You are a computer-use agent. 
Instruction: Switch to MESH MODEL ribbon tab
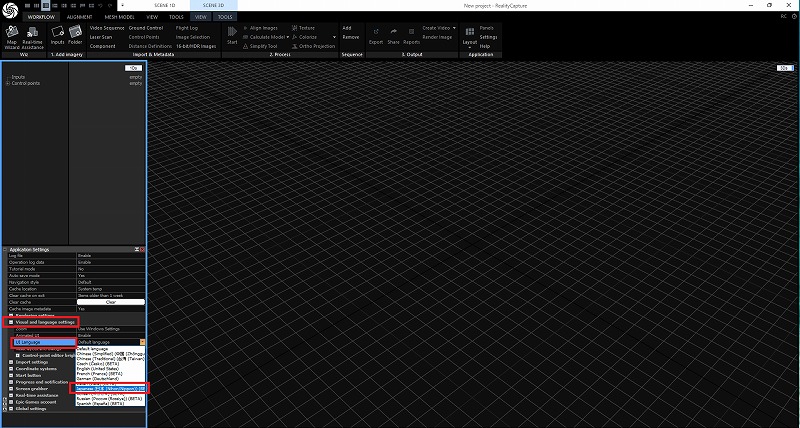[x=119, y=17]
